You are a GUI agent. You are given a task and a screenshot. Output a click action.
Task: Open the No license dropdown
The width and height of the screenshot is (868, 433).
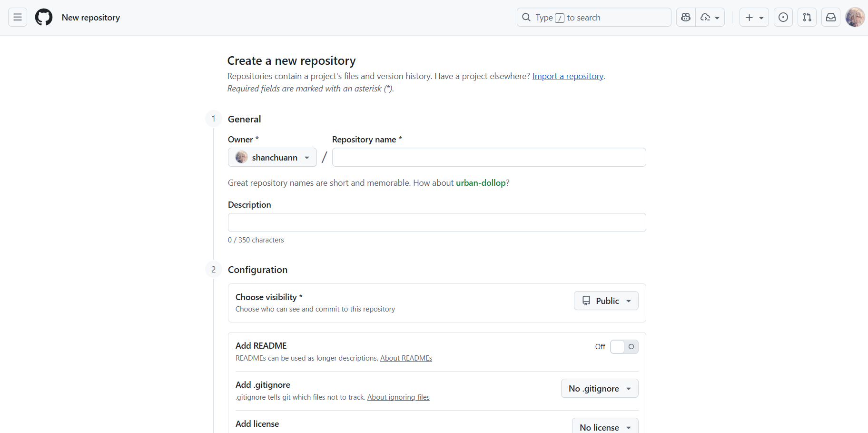[605, 427]
